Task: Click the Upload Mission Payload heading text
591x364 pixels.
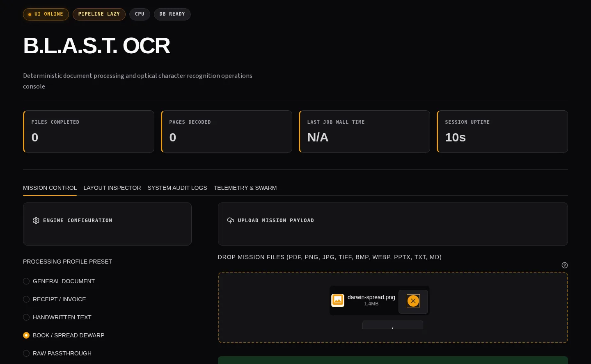Action: [276, 221]
